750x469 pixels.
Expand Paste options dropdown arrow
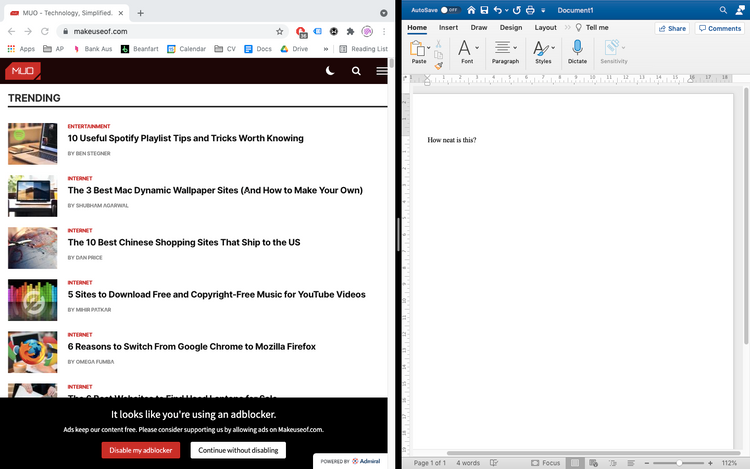pyautogui.click(x=429, y=48)
